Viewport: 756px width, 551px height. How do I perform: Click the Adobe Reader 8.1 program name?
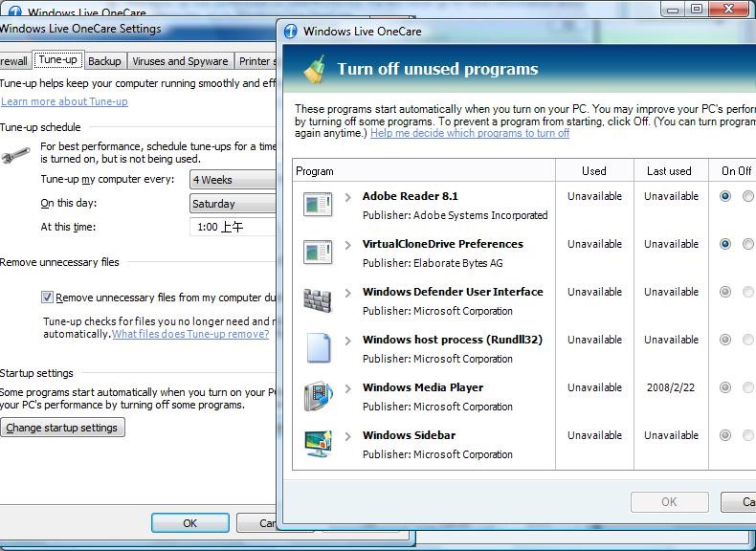[x=411, y=196]
